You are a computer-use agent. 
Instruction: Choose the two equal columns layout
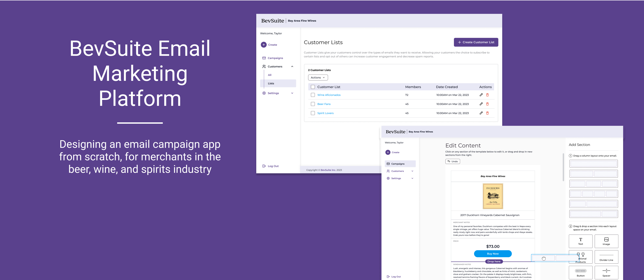pyautogui.click(x=593, y=174)
